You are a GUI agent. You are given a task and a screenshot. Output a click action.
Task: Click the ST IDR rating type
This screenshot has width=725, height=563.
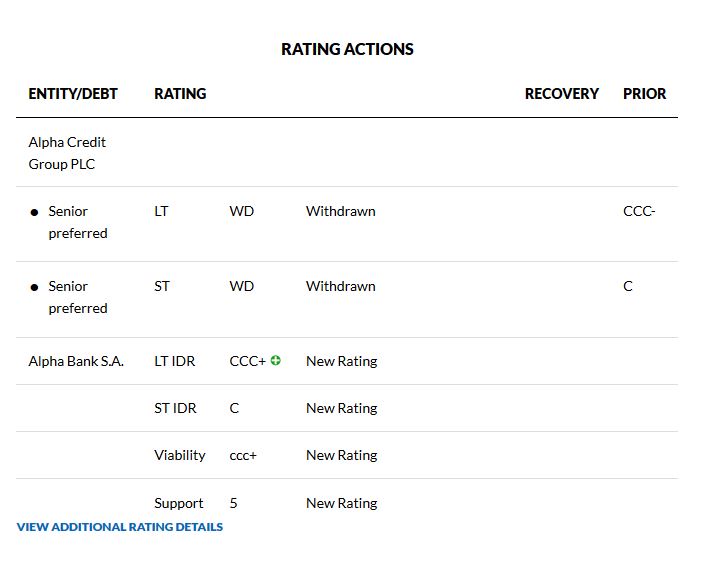tap(175, 408)
